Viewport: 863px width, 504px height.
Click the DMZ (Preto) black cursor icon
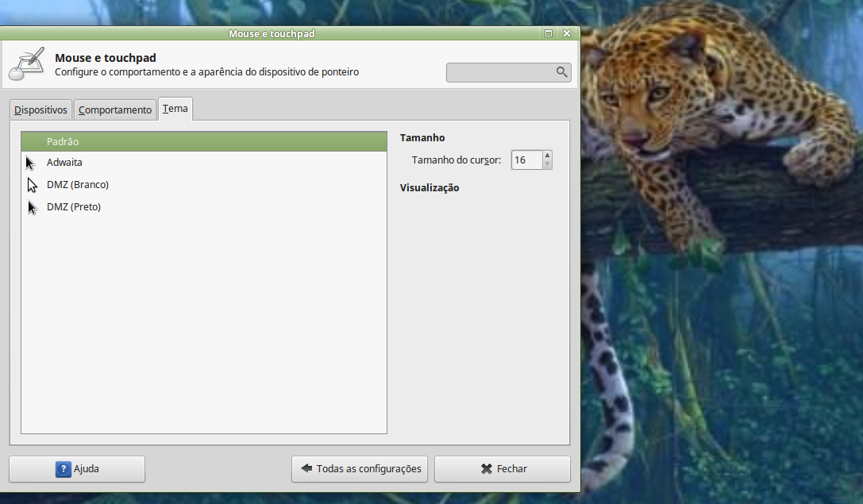(33, 207)
